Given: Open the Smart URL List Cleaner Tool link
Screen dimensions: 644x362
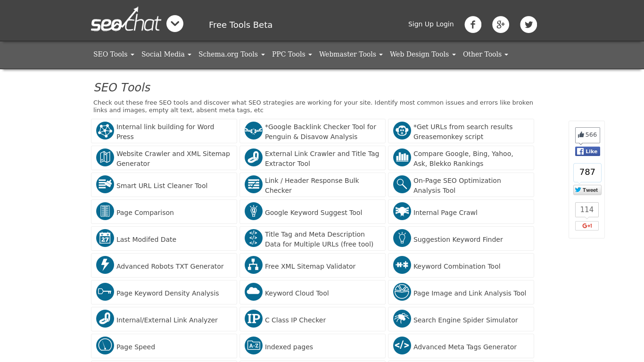Looking at the screenshot, I should tap(162, 186).
